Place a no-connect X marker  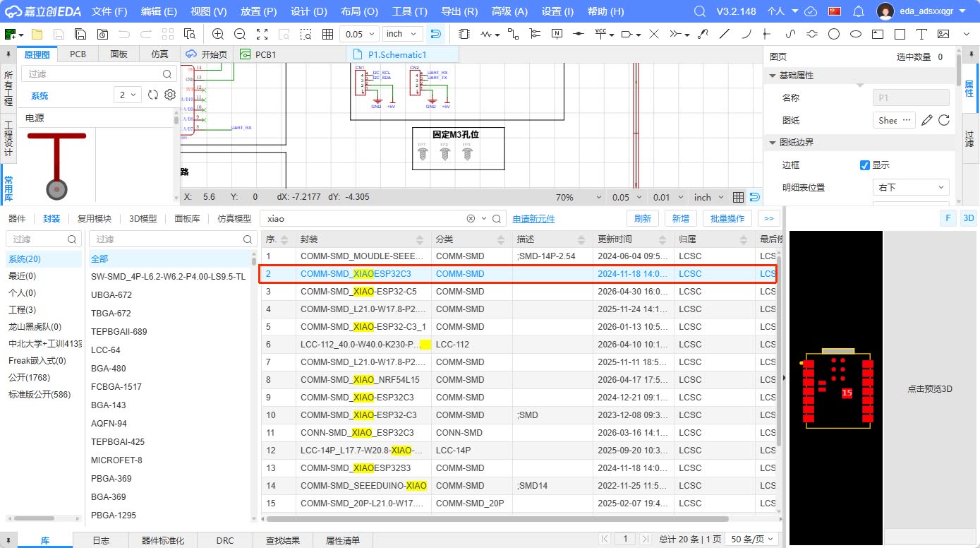pyautogui.click(x=653, y=34)
